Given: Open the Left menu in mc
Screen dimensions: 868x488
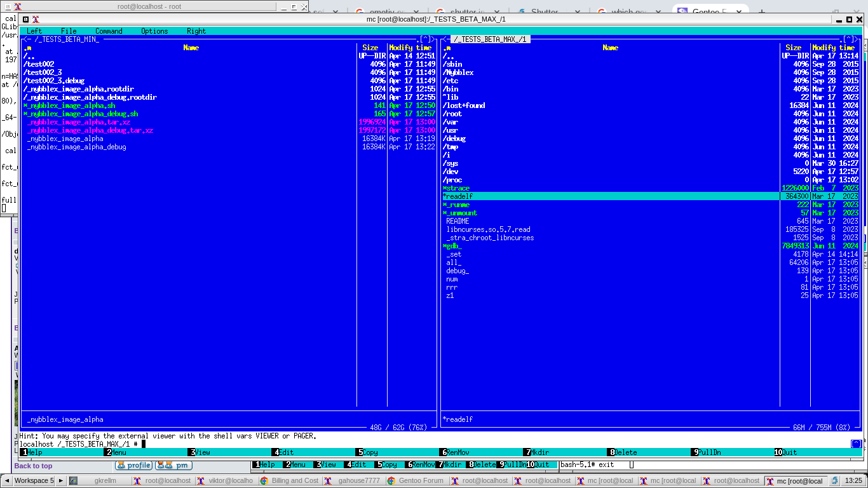Looking at the screenshot, I should 34,31.
